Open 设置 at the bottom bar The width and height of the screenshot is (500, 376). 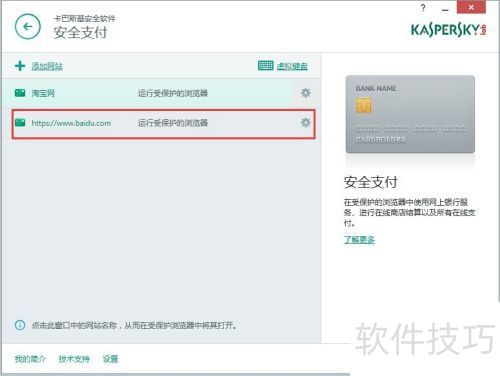coord(110,359)
